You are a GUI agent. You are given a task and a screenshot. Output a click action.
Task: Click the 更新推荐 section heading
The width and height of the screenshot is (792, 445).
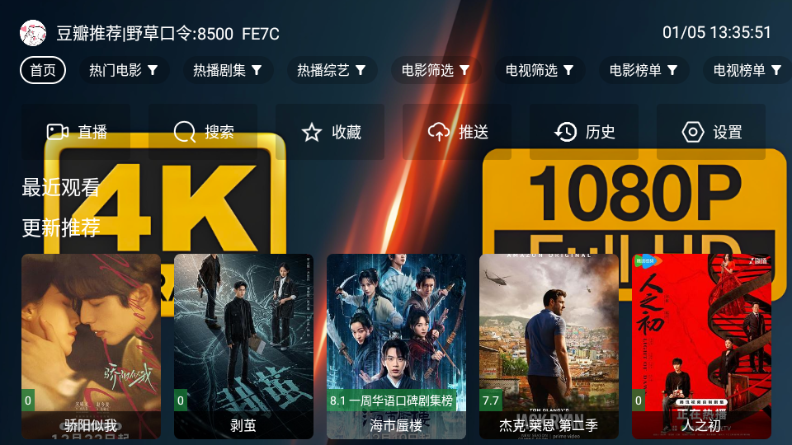tap(61, 227)
